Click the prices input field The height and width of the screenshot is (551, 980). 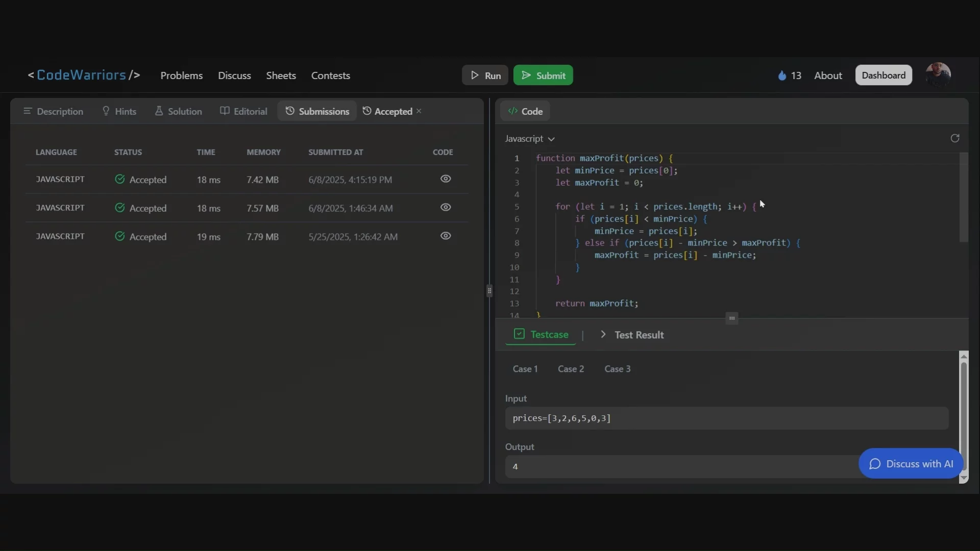click(x=727, y=418)
